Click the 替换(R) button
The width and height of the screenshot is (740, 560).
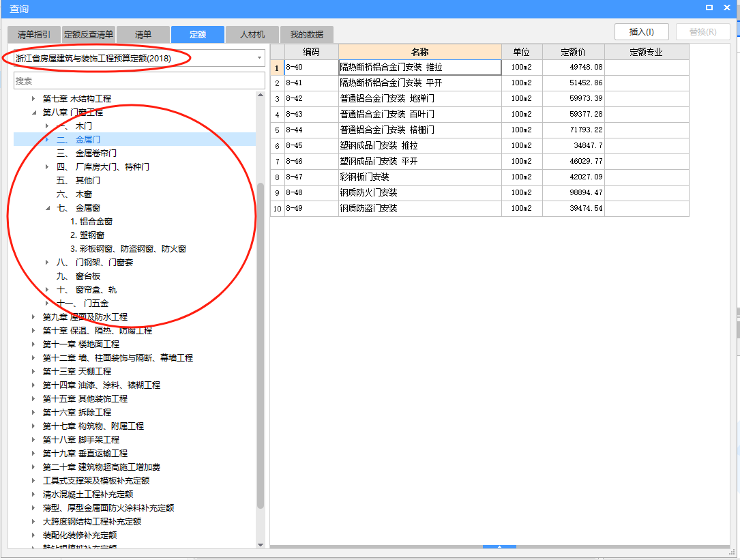point(702,31)
